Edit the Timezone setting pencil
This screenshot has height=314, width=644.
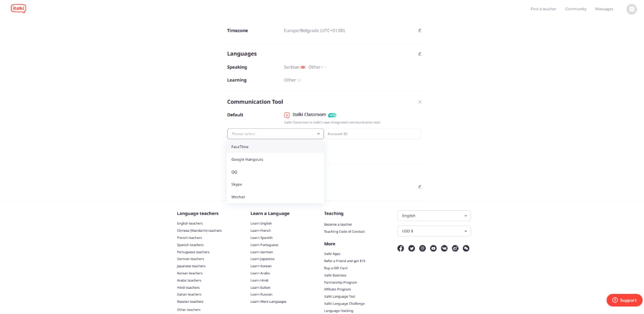click(420, 30)
